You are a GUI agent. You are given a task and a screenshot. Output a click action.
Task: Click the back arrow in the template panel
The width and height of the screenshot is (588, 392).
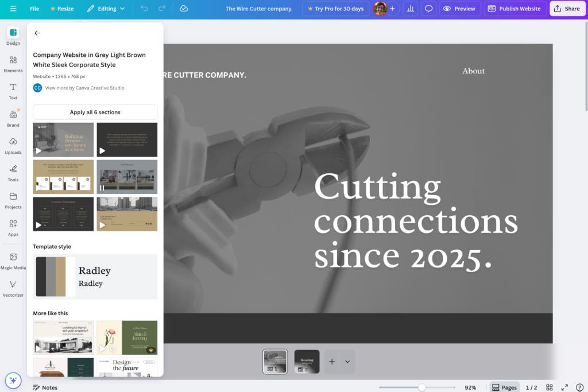click(x=37, y=33)
